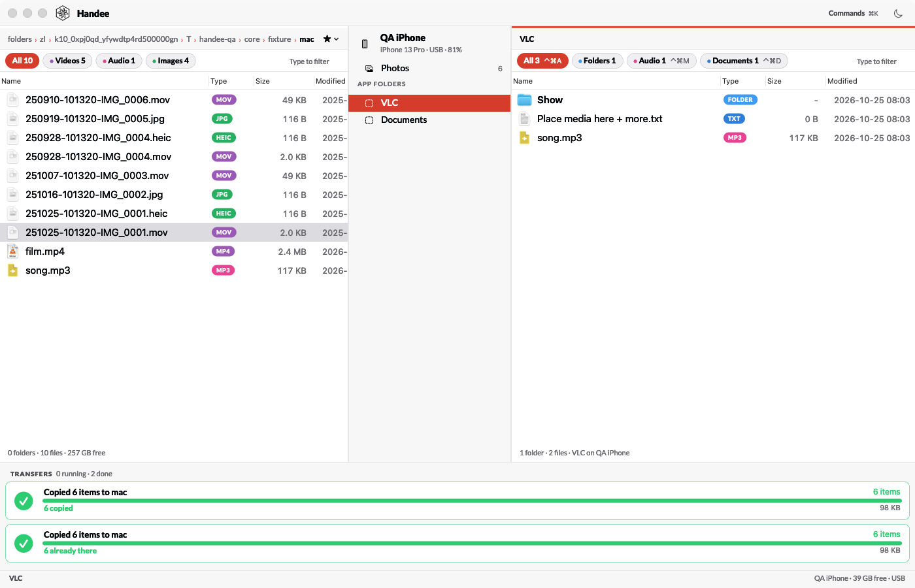The height and width of the screenshot is (588, 915).
Task: Select the All 3 filter in VLC pane
Action: tap(542, 61)
